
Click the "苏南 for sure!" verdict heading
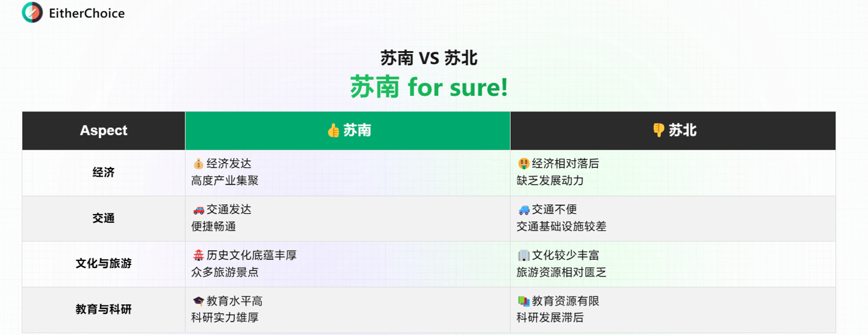pos(429,88)
